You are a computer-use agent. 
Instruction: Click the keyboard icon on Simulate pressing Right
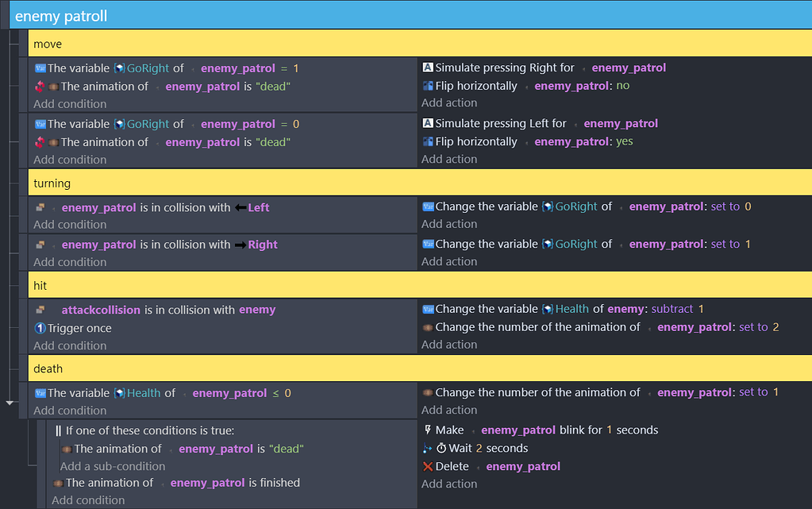click(426, 67)
